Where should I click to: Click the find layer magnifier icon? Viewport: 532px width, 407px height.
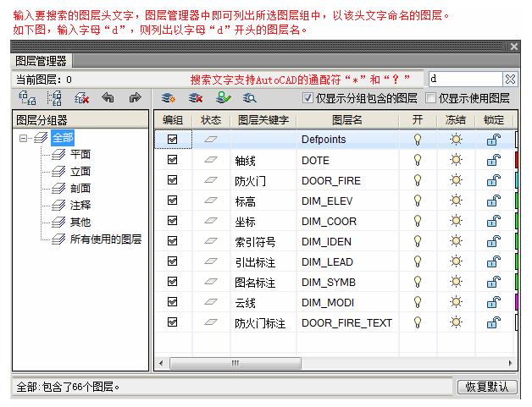coord(249,98)
